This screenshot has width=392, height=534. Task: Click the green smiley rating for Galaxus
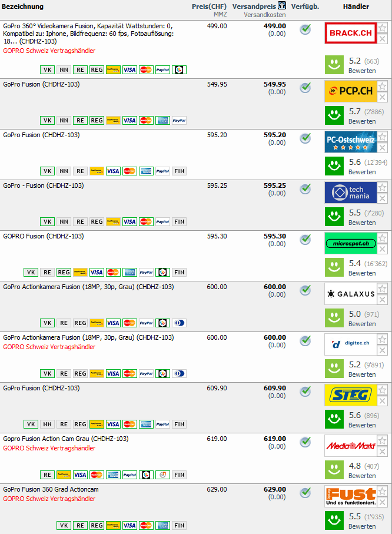pyautogui.click(x=334, y=318)
